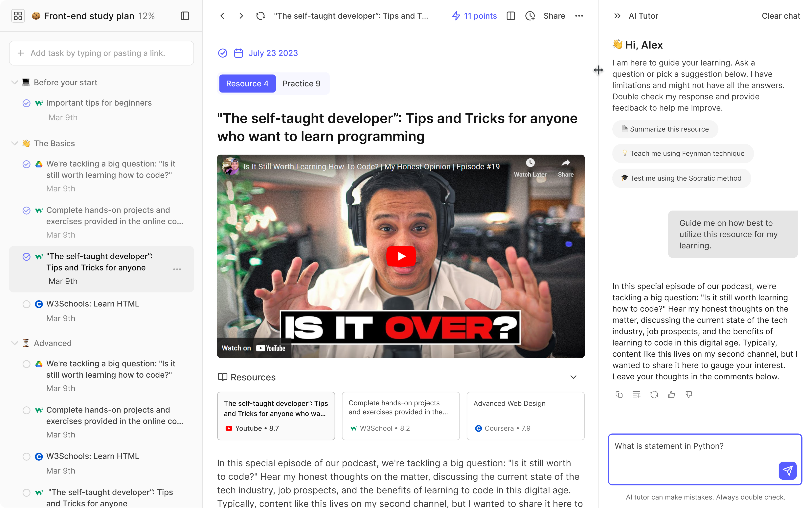Screen dimensions: 812x508
Task: Play the YouTube video
Action: pos(401,256)
